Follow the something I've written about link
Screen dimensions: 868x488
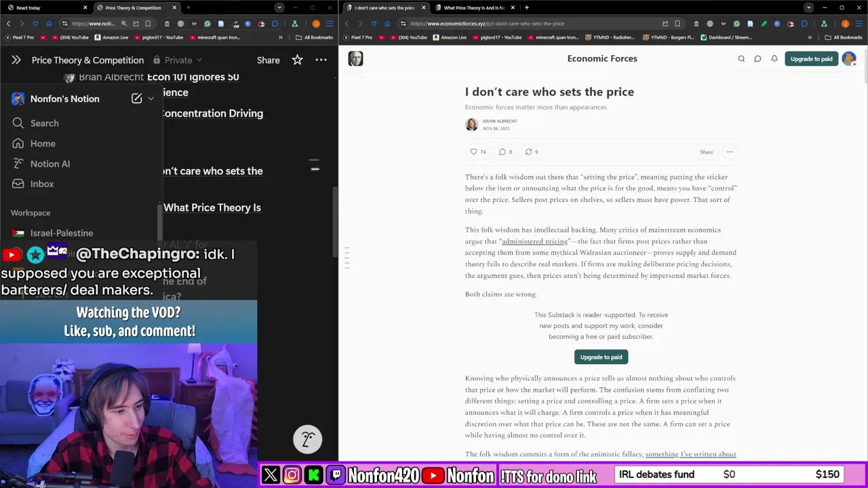tap(690, 454)
